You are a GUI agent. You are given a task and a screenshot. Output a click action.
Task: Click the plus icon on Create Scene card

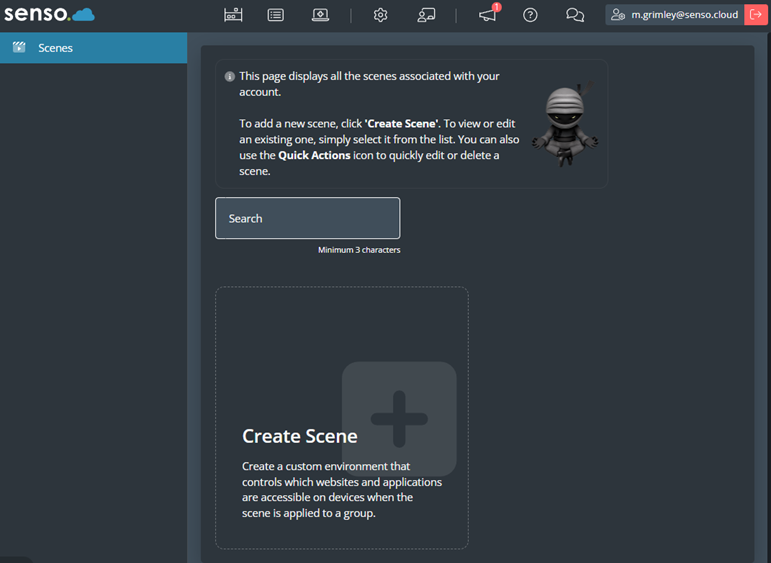click(x=399, y=419)
